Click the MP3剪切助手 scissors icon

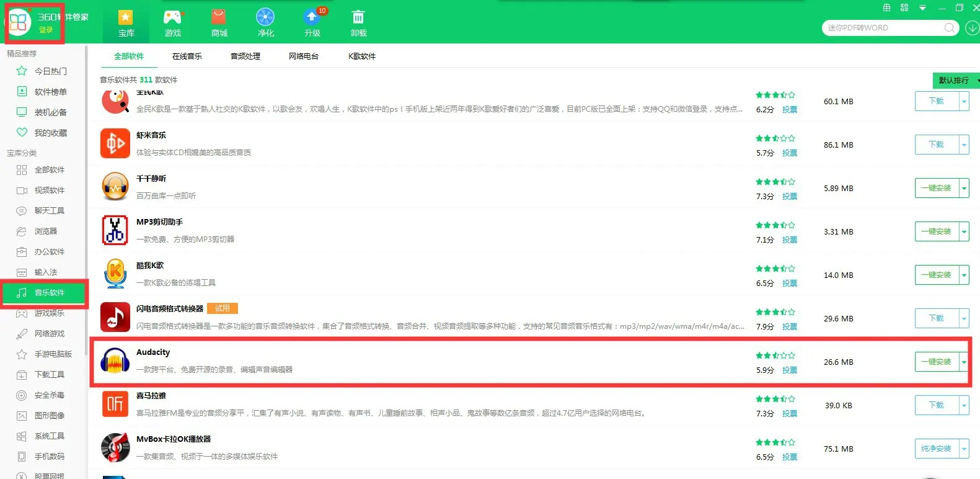[115, 231]
